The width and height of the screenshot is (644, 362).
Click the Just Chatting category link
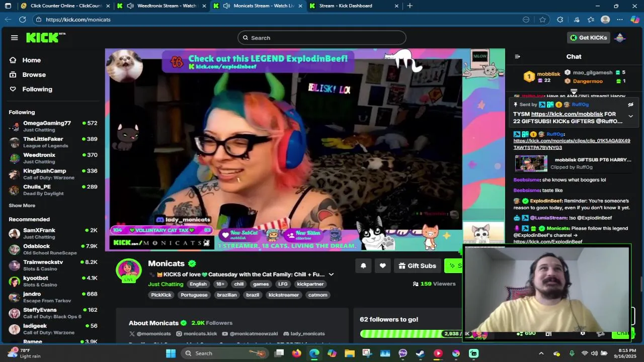[166, 284]
